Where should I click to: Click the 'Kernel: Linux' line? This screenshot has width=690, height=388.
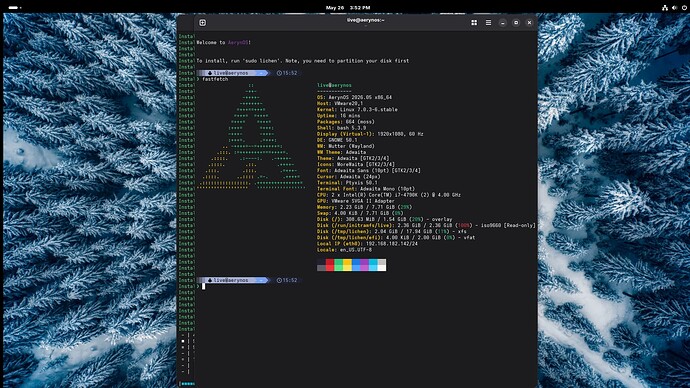[357, 110]
